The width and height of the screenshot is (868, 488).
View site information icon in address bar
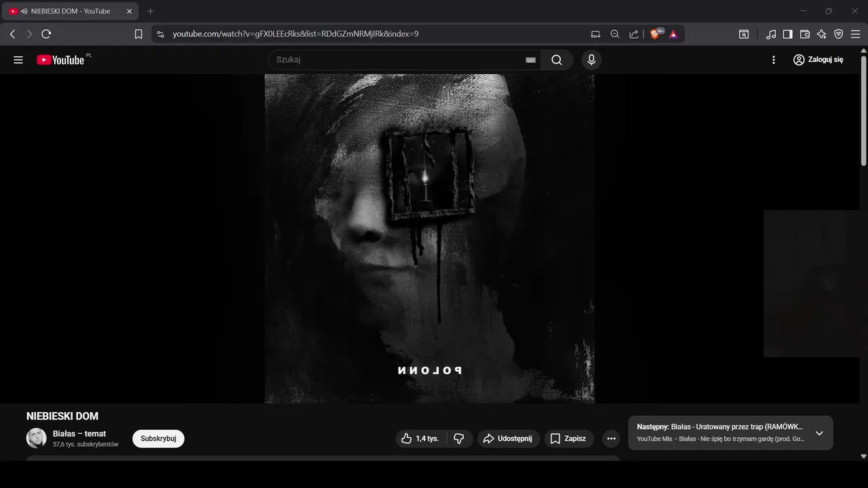(x=160, y=34)
